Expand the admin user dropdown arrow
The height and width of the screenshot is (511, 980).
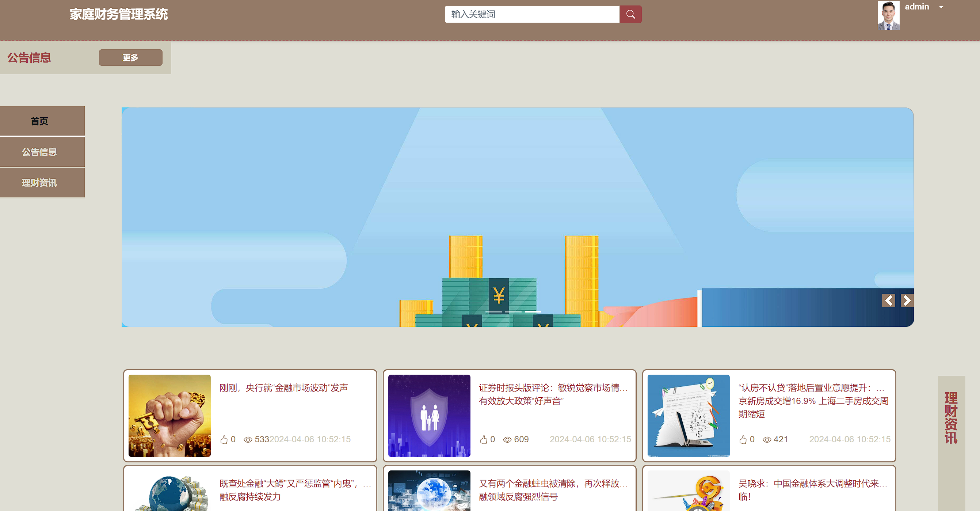click(941, 7)
